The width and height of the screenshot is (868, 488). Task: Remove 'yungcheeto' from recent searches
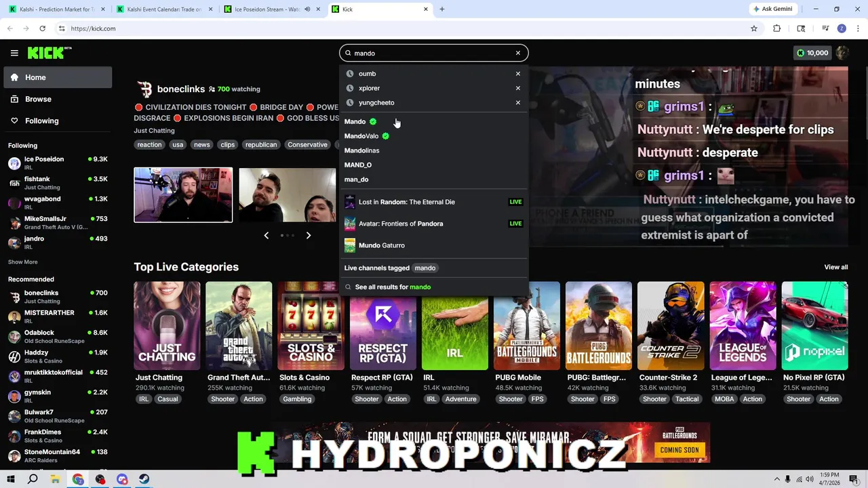coord(517,103)
